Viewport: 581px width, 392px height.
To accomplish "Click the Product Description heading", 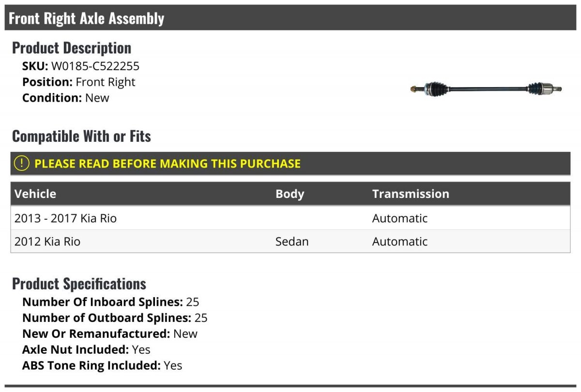I will pos(72,48).
